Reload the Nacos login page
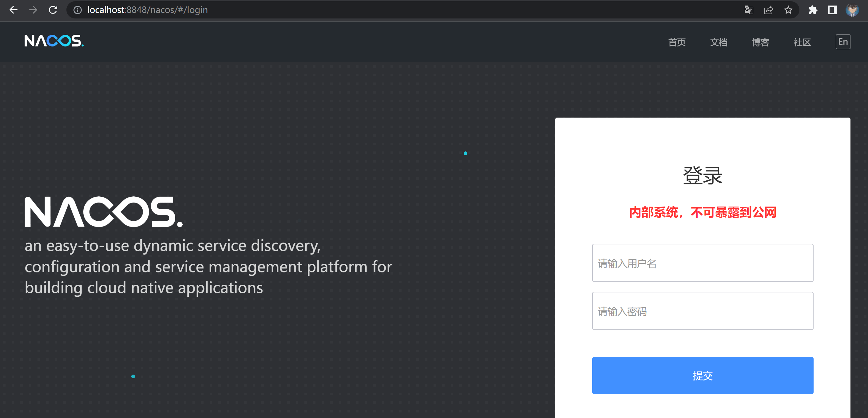Image resolution: width=868 pixels, height=418 pixels. pos(53,10)
